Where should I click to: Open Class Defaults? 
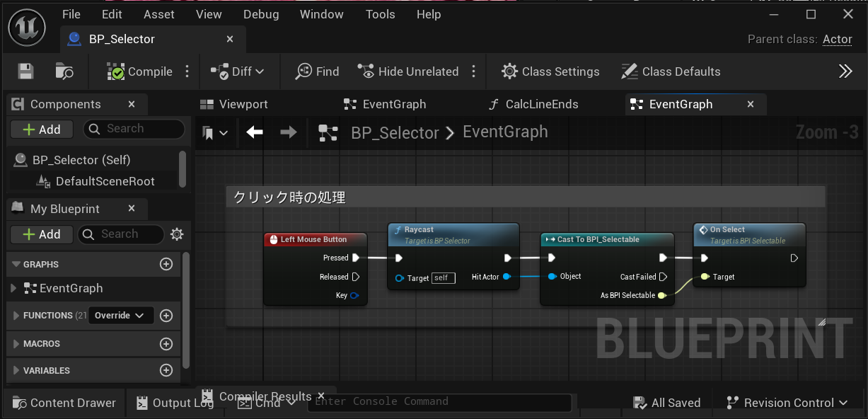click(671, 71)
